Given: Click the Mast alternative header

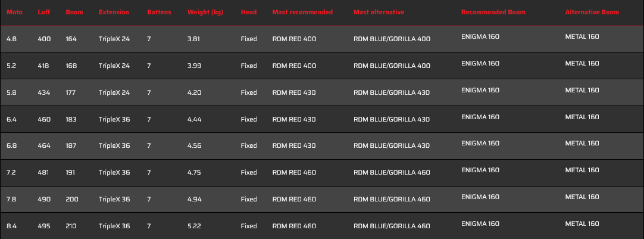Looking at the screenshot, I should [379, 12].
